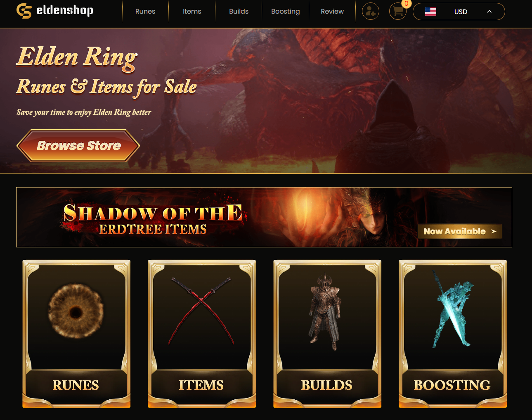Click the Now Available button

[x=460, y=231]
